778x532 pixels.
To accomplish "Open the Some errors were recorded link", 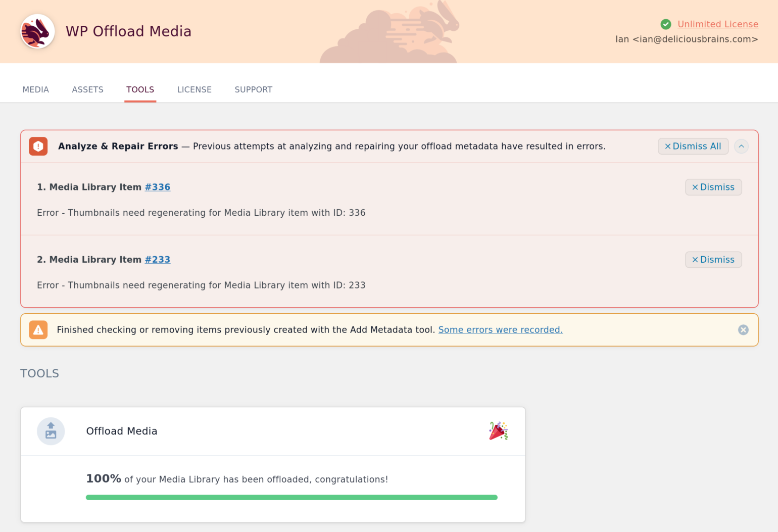I will pyautogui.click(x=501, y=330).
